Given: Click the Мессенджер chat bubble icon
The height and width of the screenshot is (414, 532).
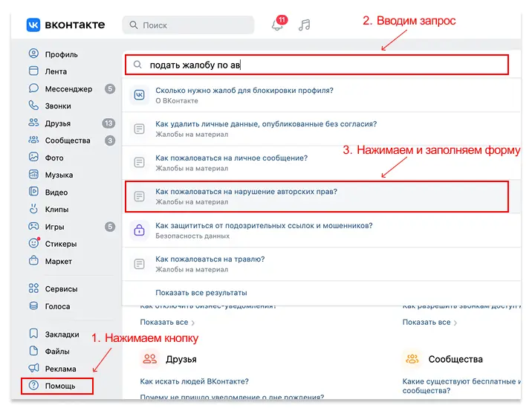Looking at the screenshot, I should tap(33, 88).
